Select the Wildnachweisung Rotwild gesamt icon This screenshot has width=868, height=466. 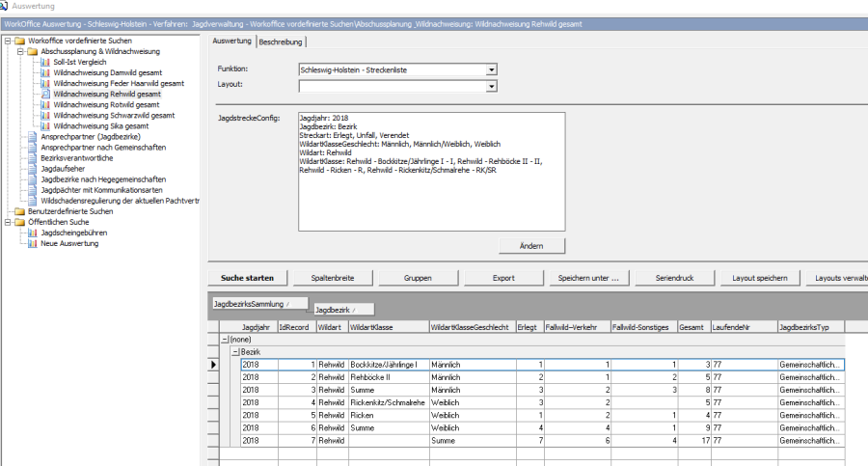pyautogui.click(x=45, y=104)
